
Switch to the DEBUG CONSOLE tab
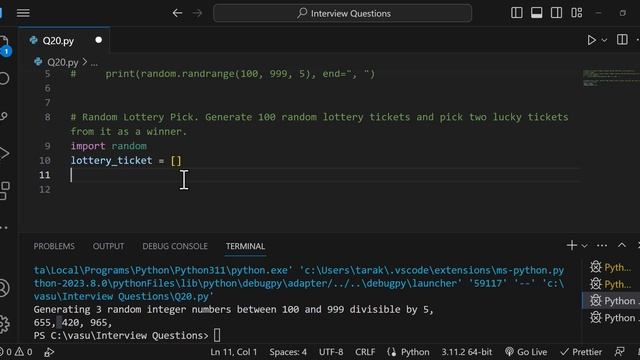175,246
